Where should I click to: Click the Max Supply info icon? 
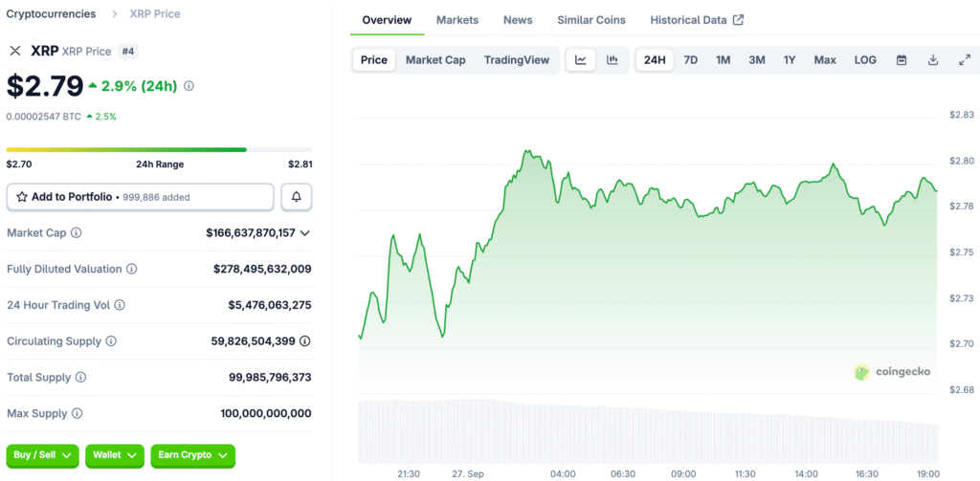pos(77,413)
